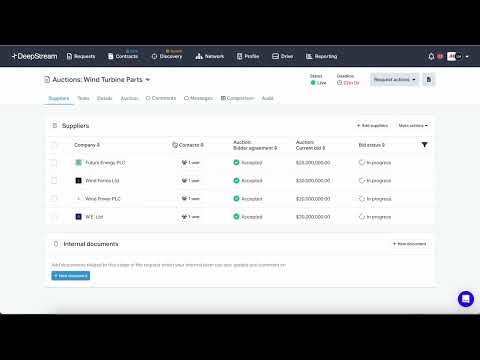Select the current bid of Future Energy PLC

(x=313, y=163)
